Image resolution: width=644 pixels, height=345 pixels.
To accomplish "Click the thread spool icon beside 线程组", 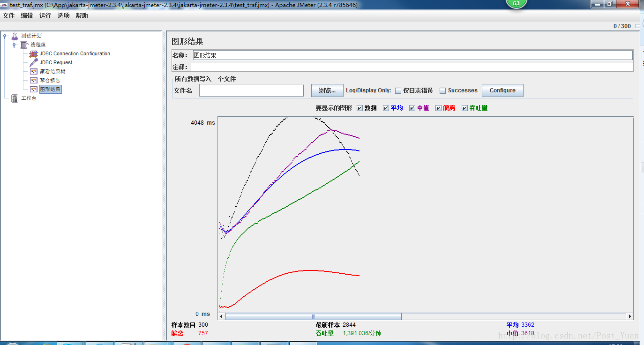I will click(x=24, y=45).
